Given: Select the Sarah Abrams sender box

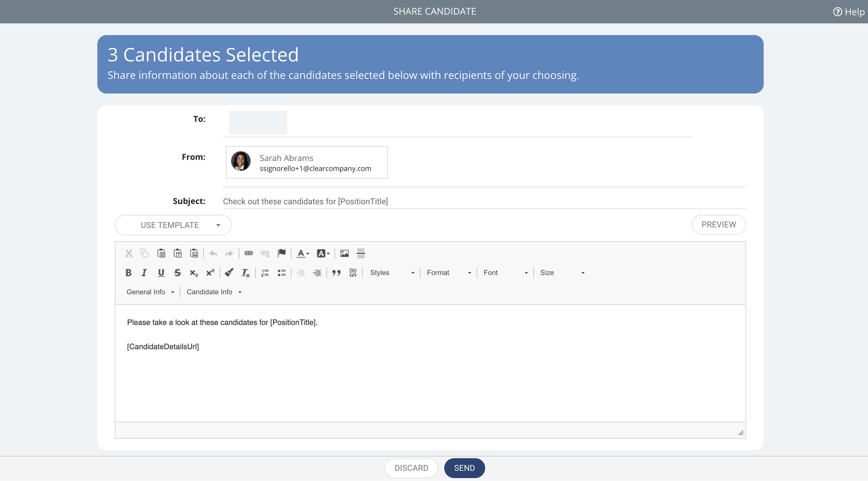Looking at the screenshot, I should click(307, 162).
